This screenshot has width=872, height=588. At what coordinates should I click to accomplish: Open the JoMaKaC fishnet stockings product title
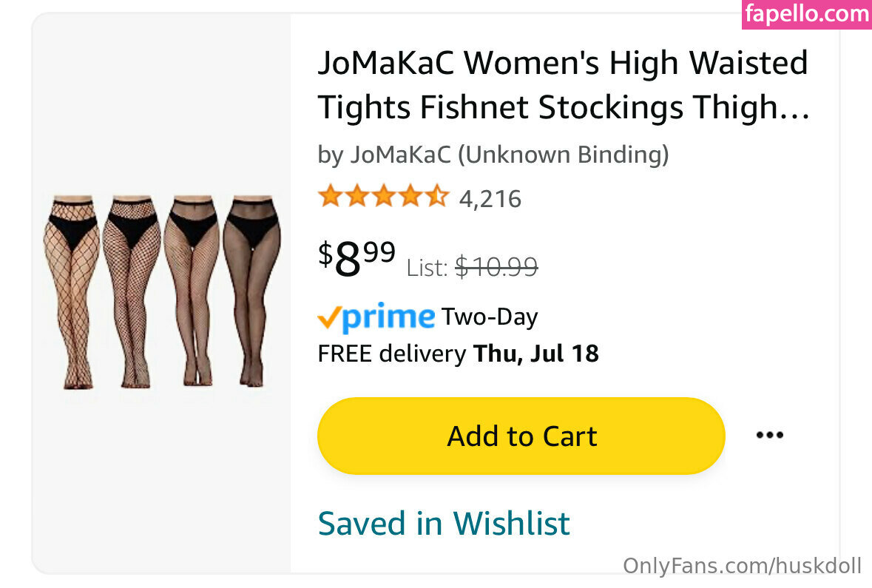pyautogui.click(x=562, y=84)
